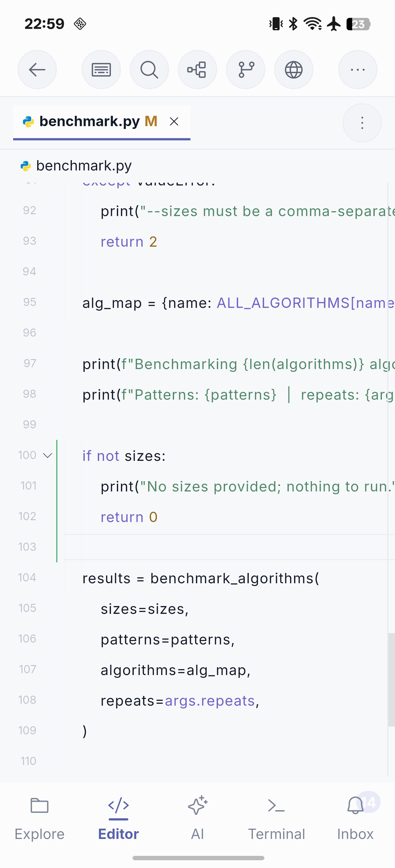This screenshot has width=395, height=868.
Task: Click the vertical scrollbar thumb
Action: point(391,680)
